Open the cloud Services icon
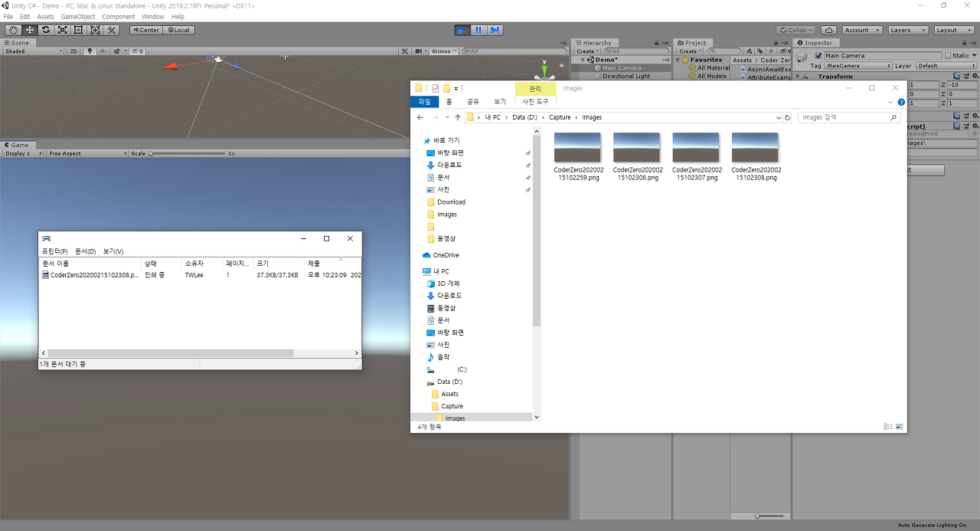This screenshot has width=980, height=531. pyautogui.click(x=829, y=30)
